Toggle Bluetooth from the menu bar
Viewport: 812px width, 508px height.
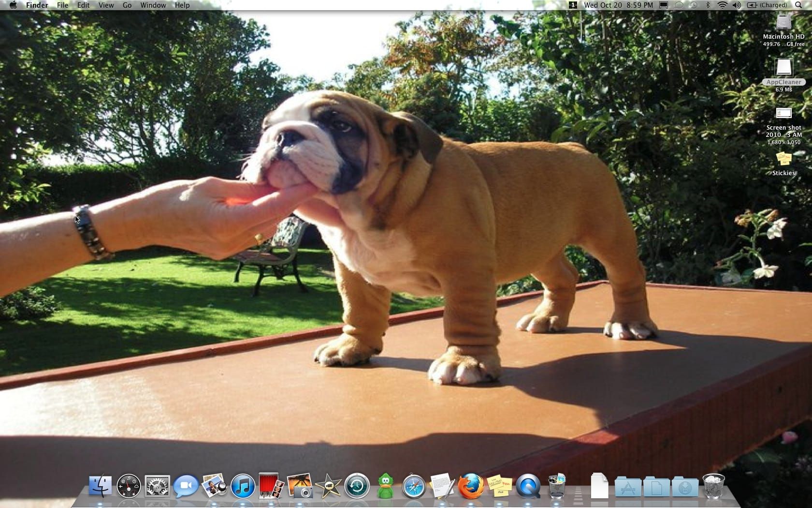709,5
